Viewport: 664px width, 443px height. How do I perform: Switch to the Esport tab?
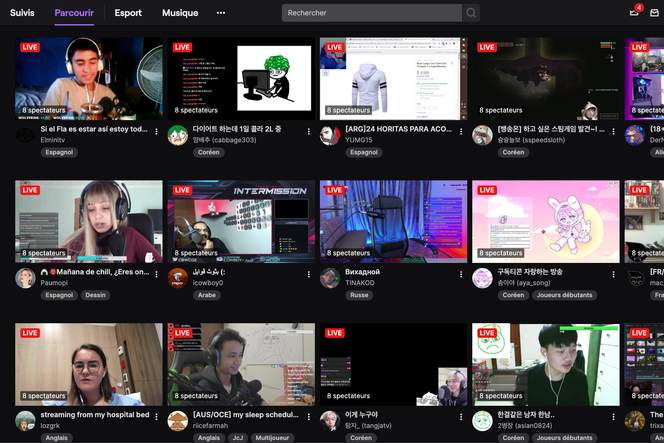pyautogui.click(x=128, y=13)
